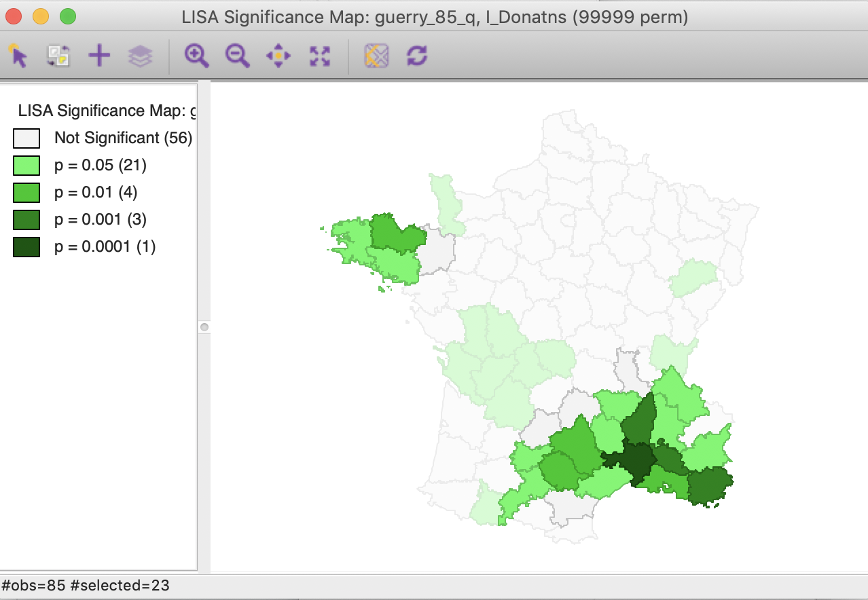Click the p = 0.05 light green swatch
The image size is (868, 600).
[x=26, y=166]
